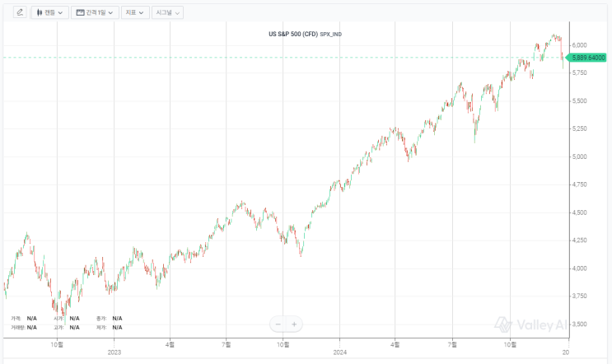Screen dimensions: 612x364
Task: Click the SPX_IND symbol label
Action: coord(331,35)
